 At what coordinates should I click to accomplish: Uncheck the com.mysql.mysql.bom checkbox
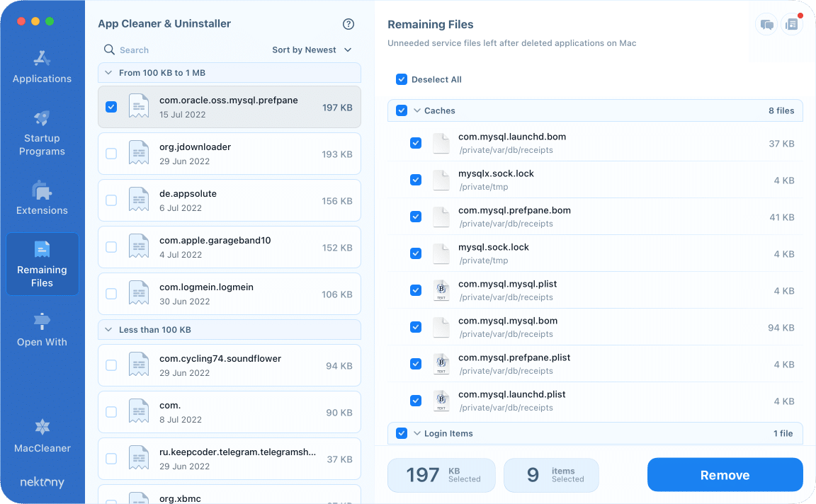click(415, 327)
